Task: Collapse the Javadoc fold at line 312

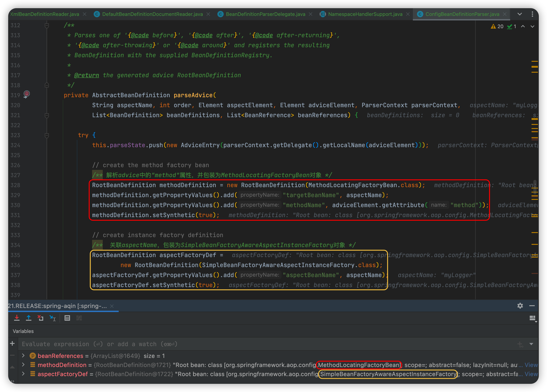Action: 47,25
